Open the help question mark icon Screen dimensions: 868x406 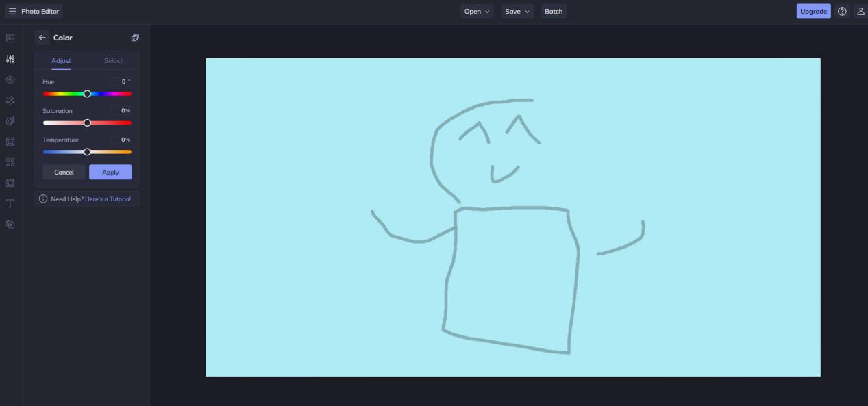coord(842,11)
